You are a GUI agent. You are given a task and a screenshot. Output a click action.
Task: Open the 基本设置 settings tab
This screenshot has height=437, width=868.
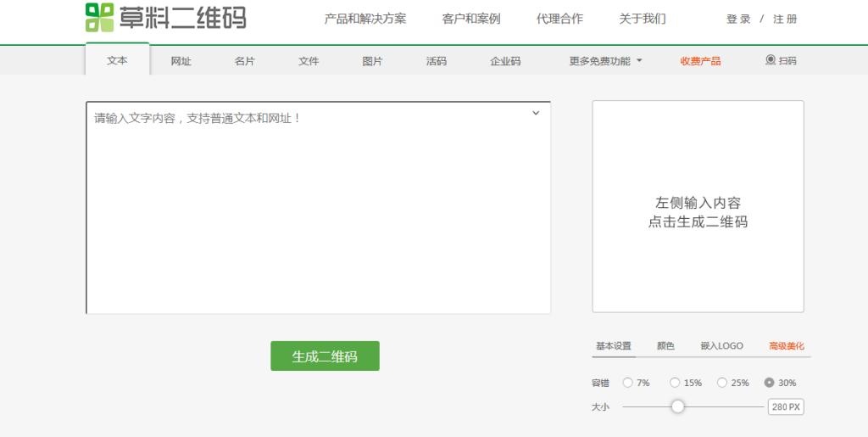[x=614, y=346]
